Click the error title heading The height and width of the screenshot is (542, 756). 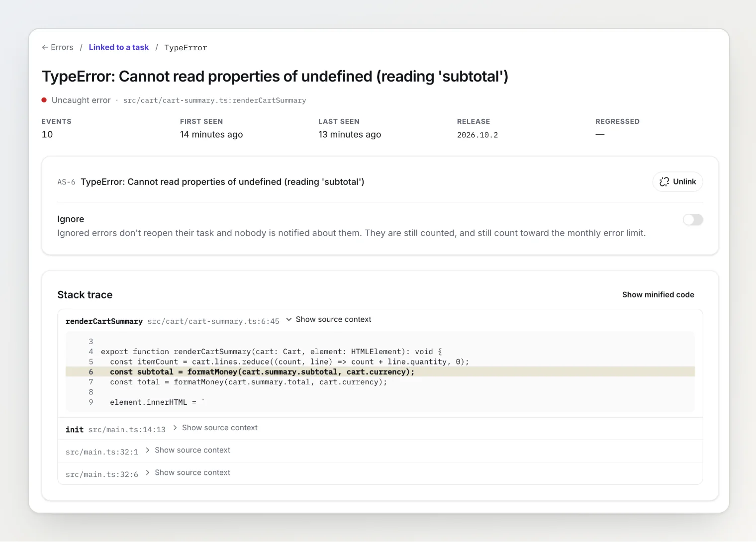(x=275, y=76)
